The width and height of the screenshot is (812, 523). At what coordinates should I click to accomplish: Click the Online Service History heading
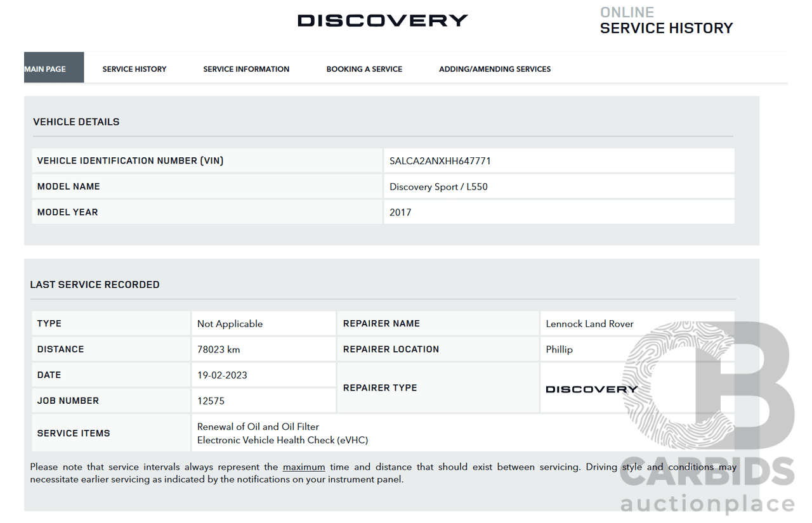[x=666, y=21]
